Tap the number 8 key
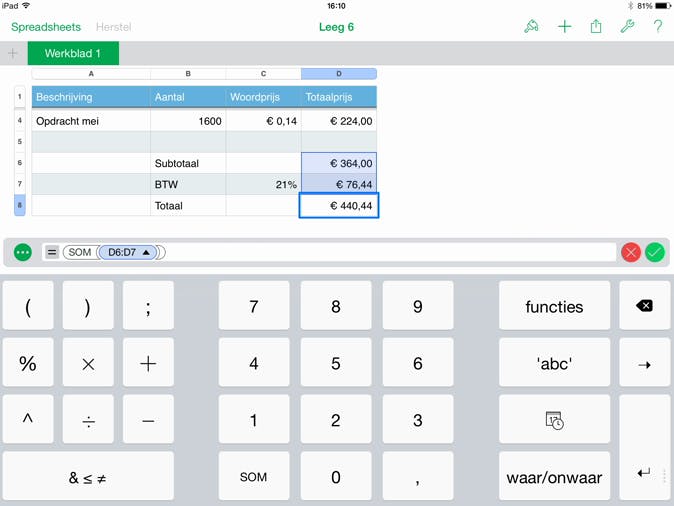 pos(336,306)
